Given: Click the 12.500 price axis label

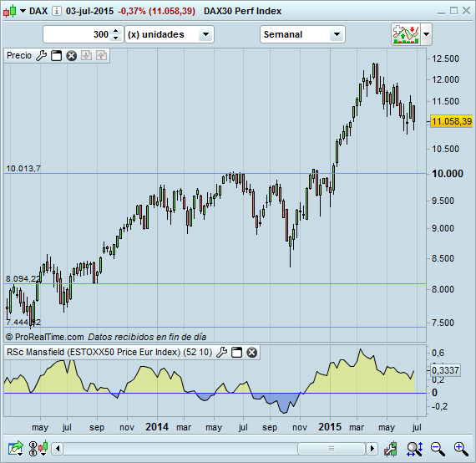Looking at the screenshot, I should click(445, 59).
